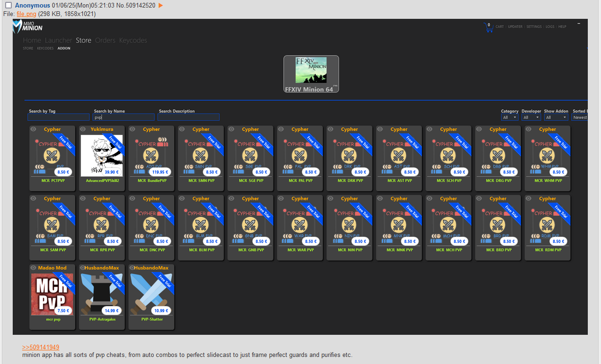Open the PVP-Shatter crossed swords icon

[151, 294]
